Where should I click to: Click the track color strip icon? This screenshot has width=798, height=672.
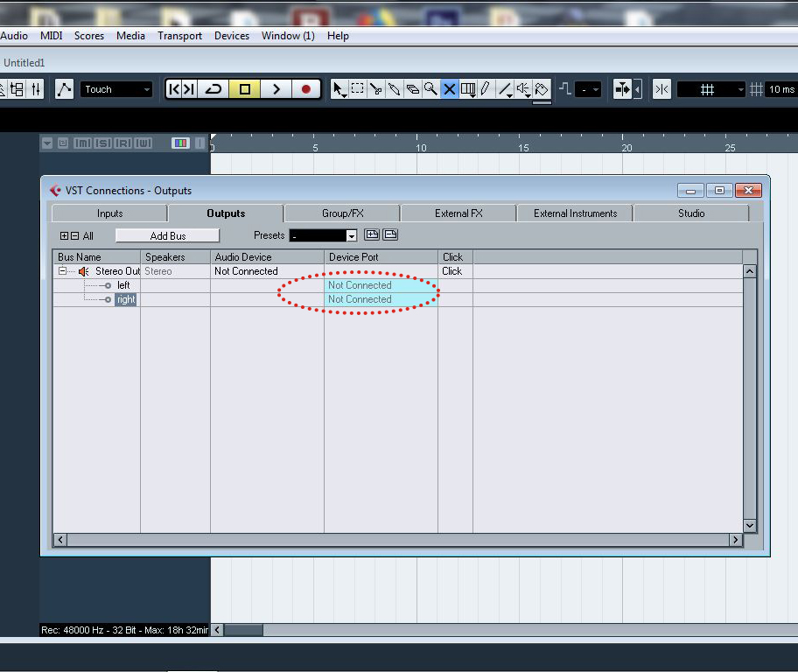pos(180,143)
